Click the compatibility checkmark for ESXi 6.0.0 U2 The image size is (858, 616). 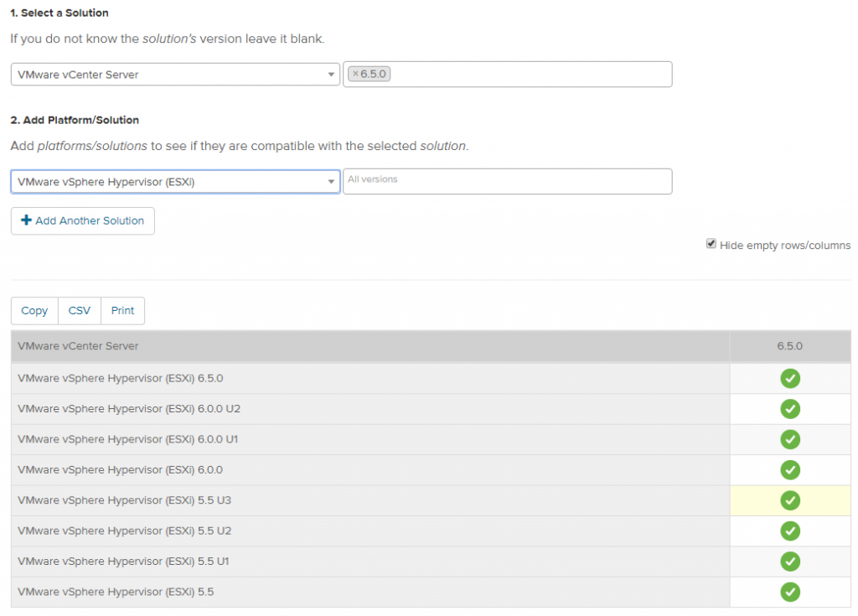789,409
